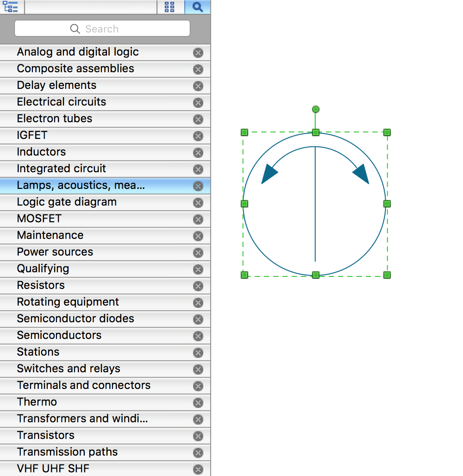Click the library Search field
The image size is (463, 476).
[x=102, y=29]
